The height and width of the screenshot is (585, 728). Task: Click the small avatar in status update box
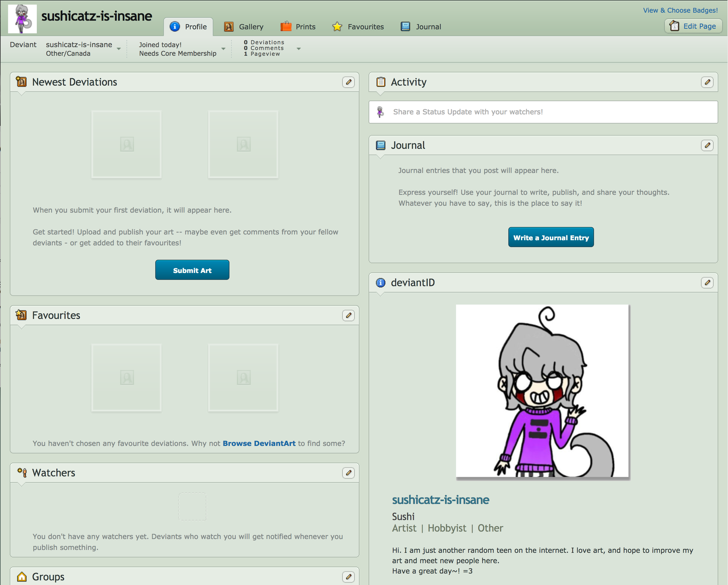pos(380,112)
